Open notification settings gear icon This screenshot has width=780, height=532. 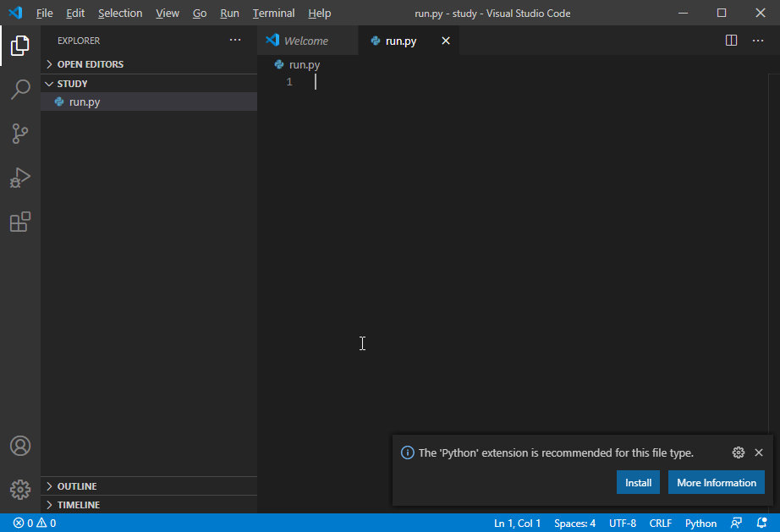738,452
